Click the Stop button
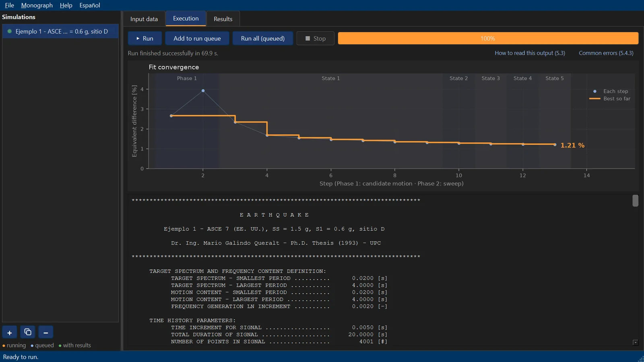644x362 pixels. pos(316,39)
